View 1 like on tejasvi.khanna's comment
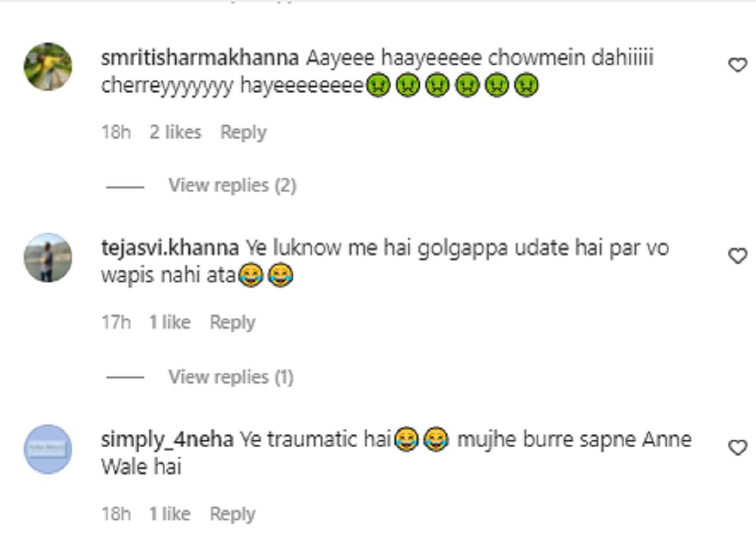 (x=169, y=322)
